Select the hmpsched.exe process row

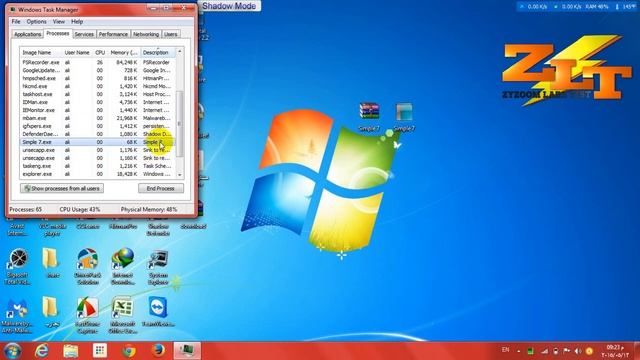[x=98, y=78]
